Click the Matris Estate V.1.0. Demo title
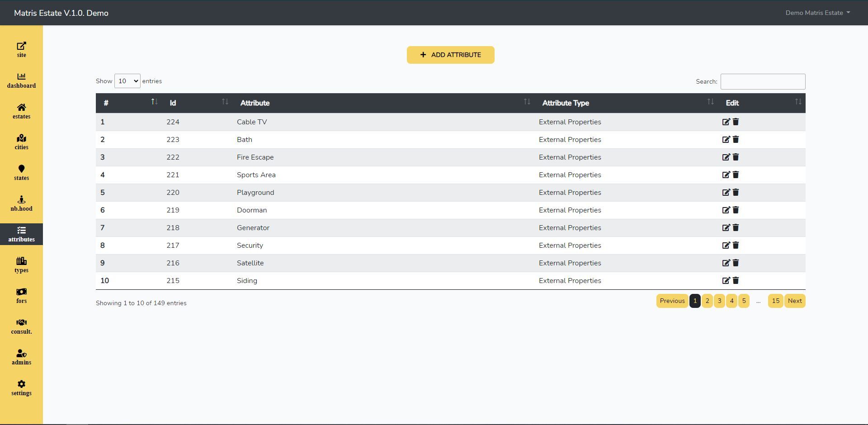Screen dimensions: 868x425 click(61, 13)
